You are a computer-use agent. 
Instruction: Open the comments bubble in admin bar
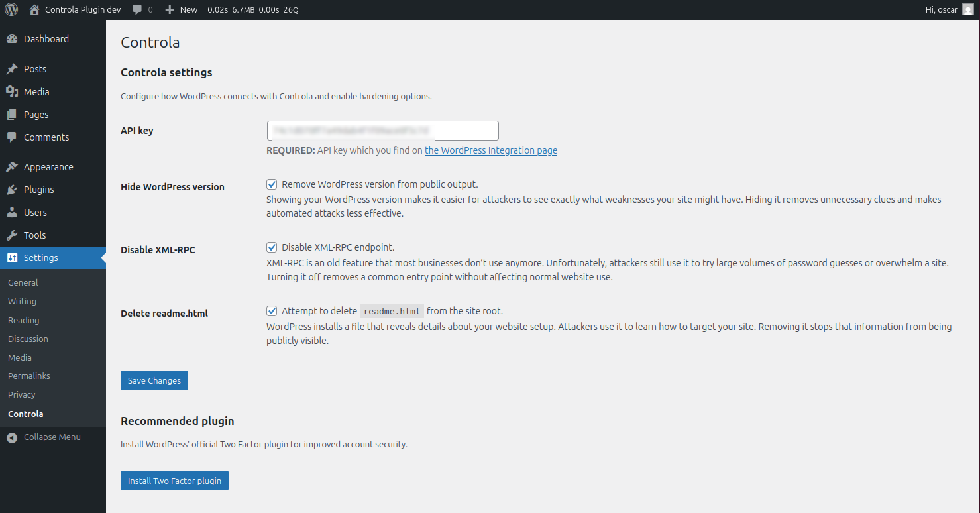point(137,9)
